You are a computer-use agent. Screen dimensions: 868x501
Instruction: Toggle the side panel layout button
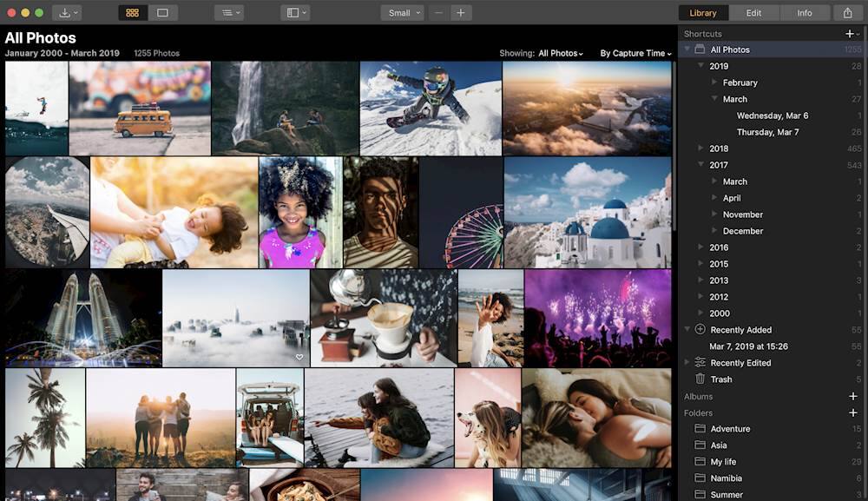296,13
